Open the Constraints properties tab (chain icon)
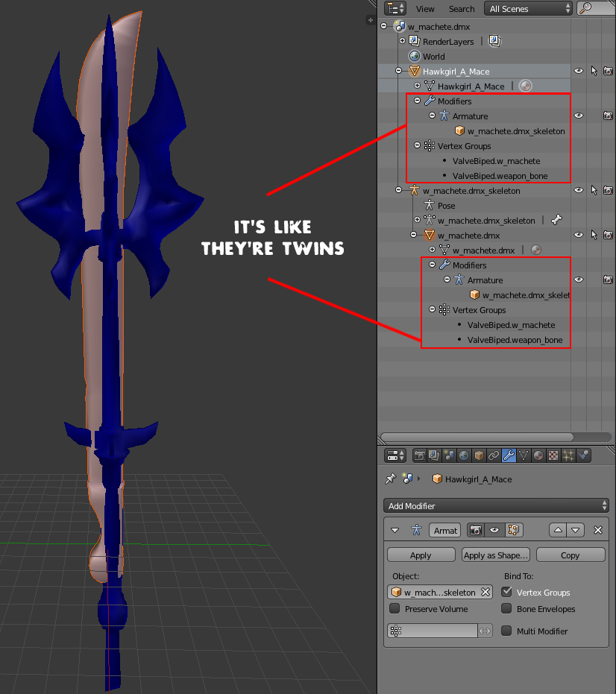This screenshot has width=616, height=694. click(x=494, y=455)
